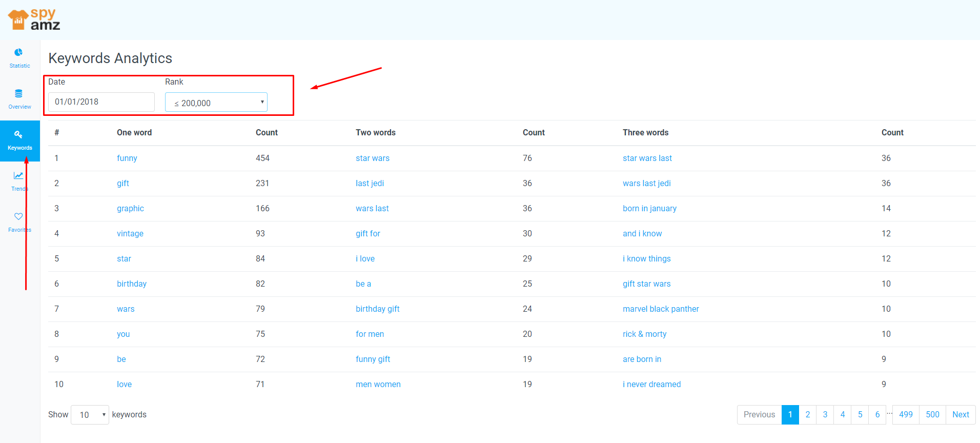
Task: Jump to last page 500
Action: [932, 414]
